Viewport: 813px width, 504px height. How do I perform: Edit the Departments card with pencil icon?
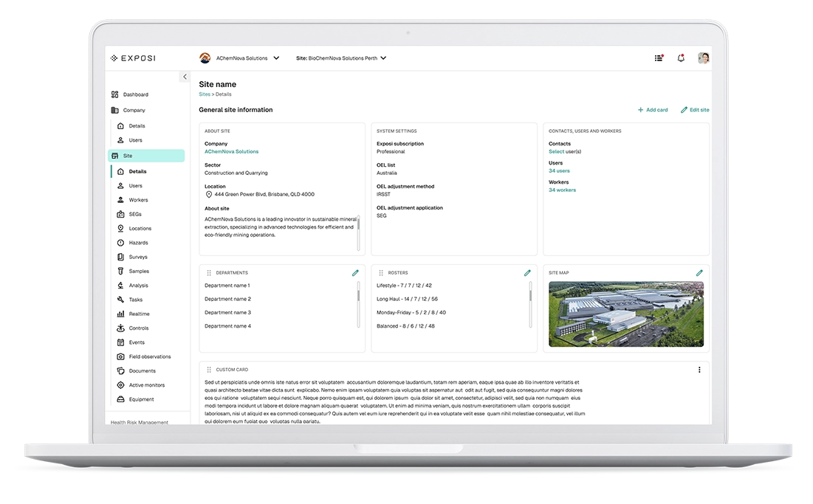coord(355,273)
